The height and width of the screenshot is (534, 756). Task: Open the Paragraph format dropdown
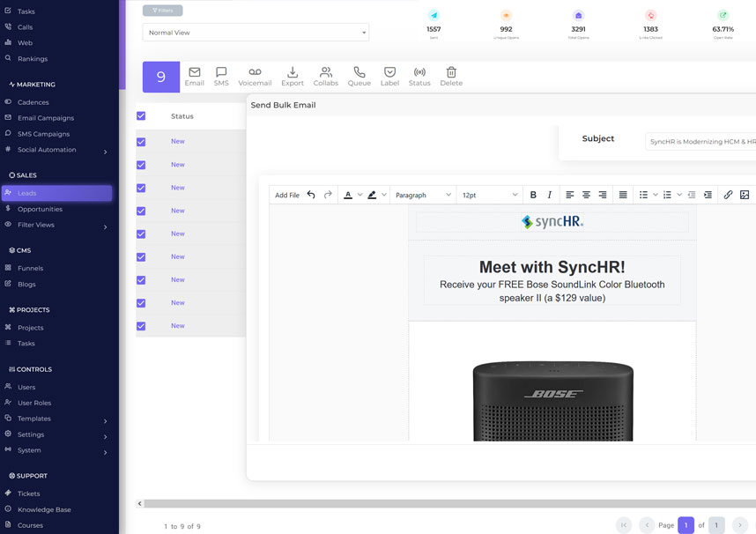(x=423, y=195)
